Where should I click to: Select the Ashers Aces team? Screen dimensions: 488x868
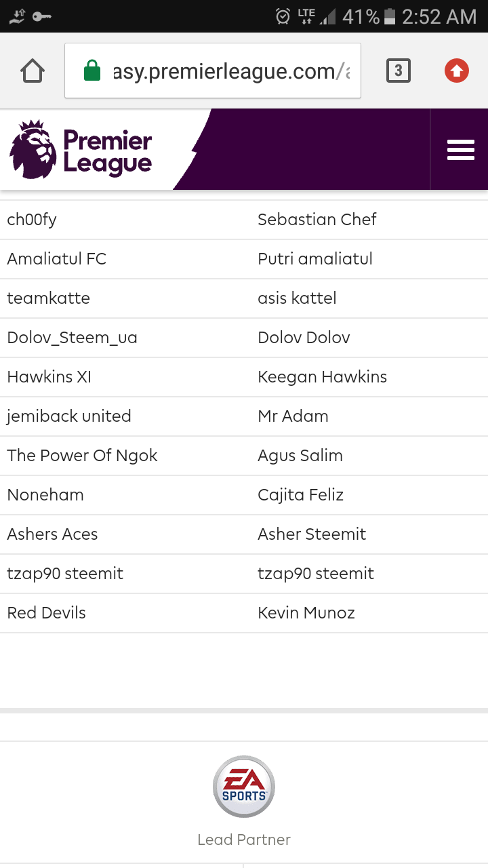tap(53, 534)
